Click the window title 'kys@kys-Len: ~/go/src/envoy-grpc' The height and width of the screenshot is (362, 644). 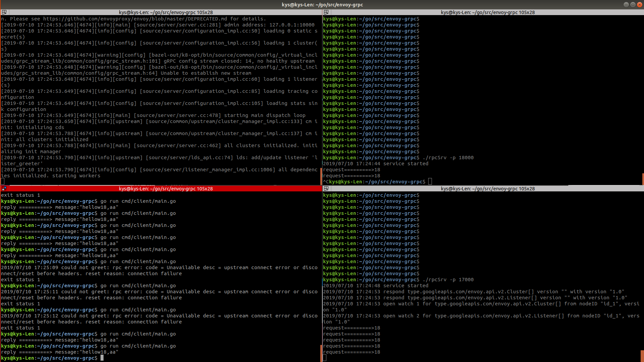click(322, 5)
